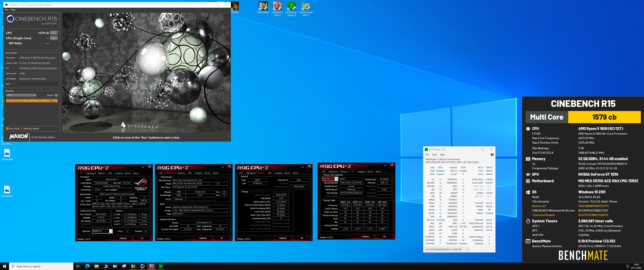Click the BenchMate OS Windows logo icon
The height and width of the screenshot is (270, 644).
tap(528, 192)
